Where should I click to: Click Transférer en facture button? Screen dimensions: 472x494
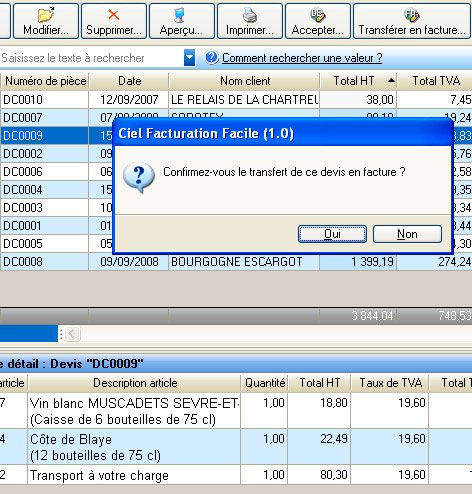point(412,21)
